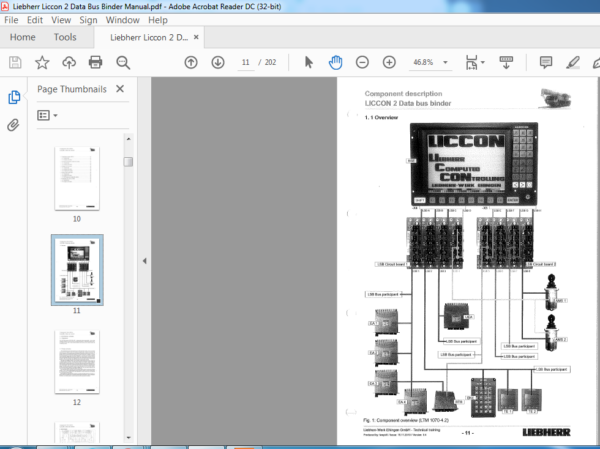
Task: Zoom out with the minus icon
Action: 362,62
